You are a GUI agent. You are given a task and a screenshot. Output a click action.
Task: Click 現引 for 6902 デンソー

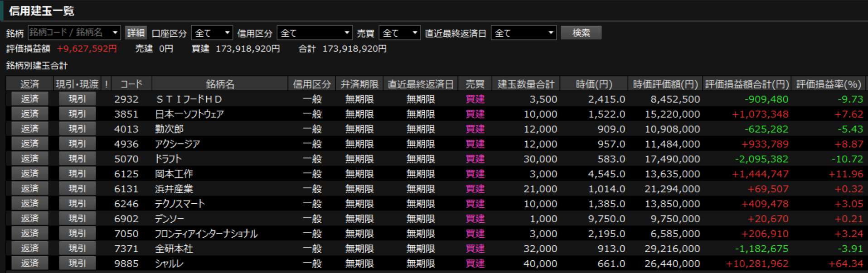[77, 218]
